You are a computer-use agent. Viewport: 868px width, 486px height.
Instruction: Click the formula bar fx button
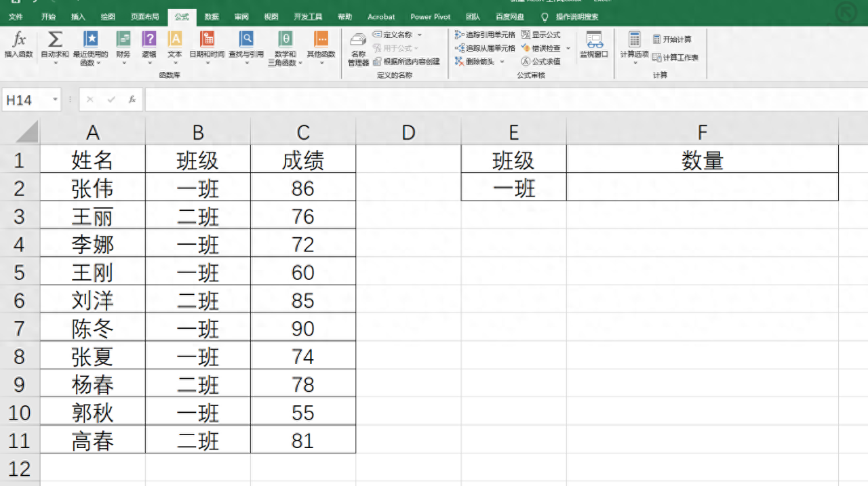132,100
